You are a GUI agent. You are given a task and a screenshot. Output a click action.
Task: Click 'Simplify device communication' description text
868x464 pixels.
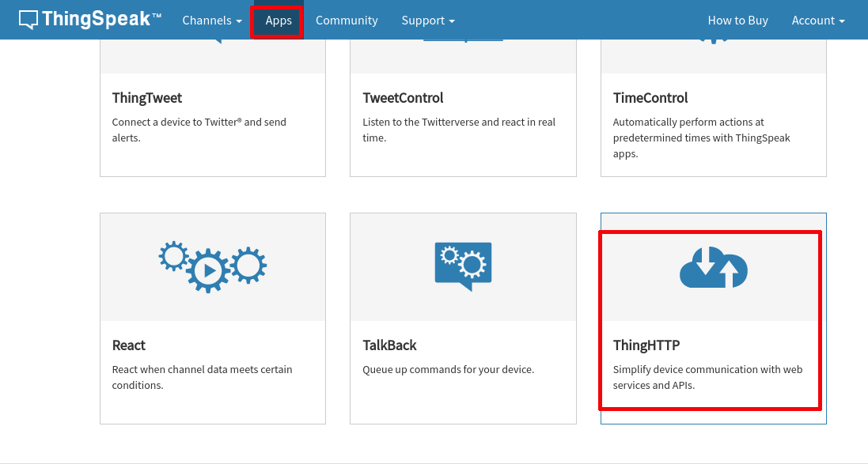(707, 377)
